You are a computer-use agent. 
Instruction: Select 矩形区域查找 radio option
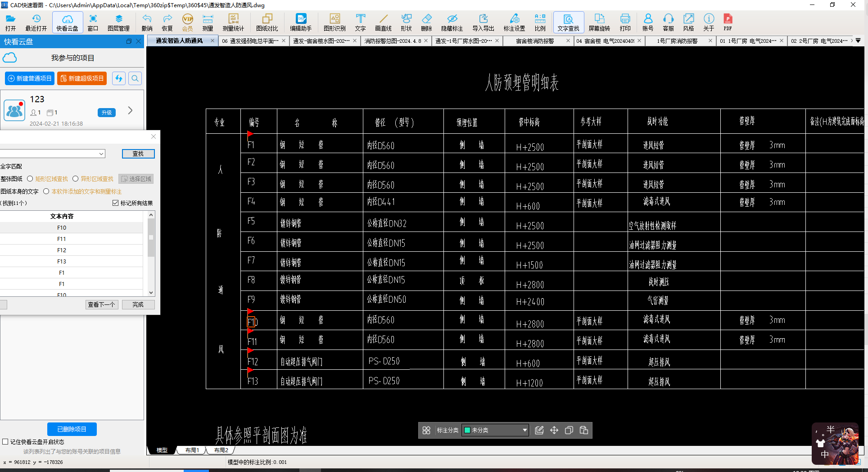30,179
